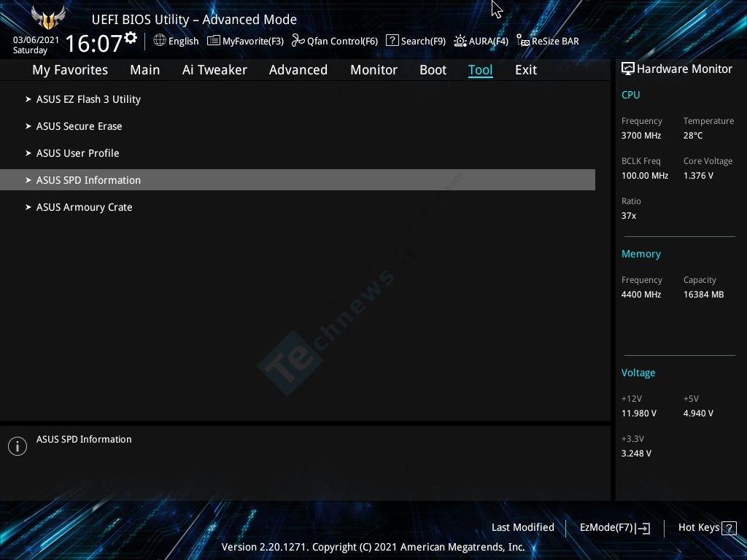Open the Exit tab
747x560 pixels.
pos(526,70)
